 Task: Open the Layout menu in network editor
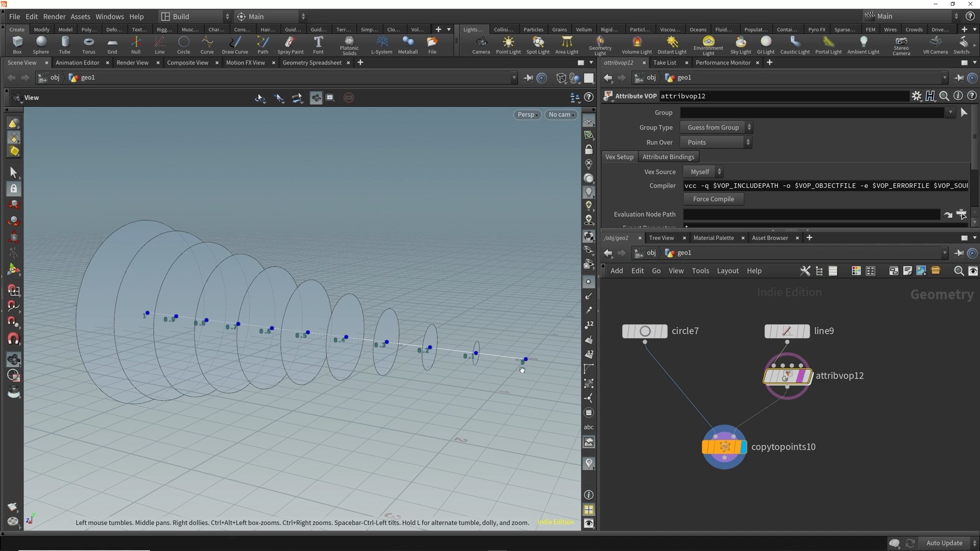727,271
